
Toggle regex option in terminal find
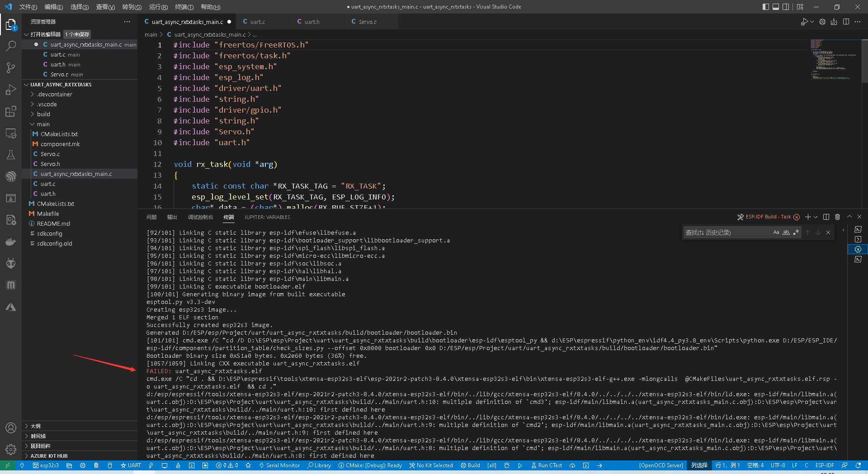tap(796, 232)
